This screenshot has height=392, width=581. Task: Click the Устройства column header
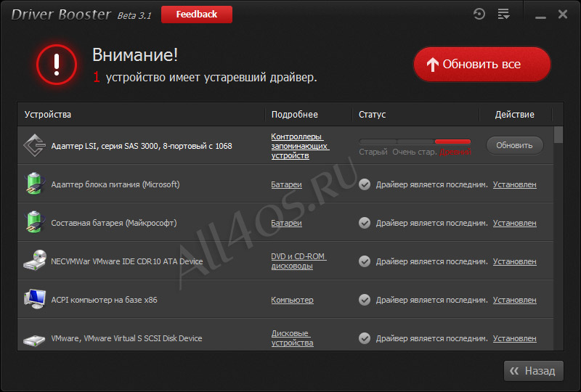48,115
